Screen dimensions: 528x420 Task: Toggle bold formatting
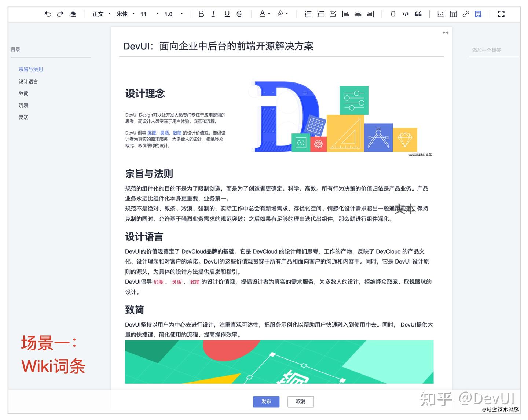point(201,14)
